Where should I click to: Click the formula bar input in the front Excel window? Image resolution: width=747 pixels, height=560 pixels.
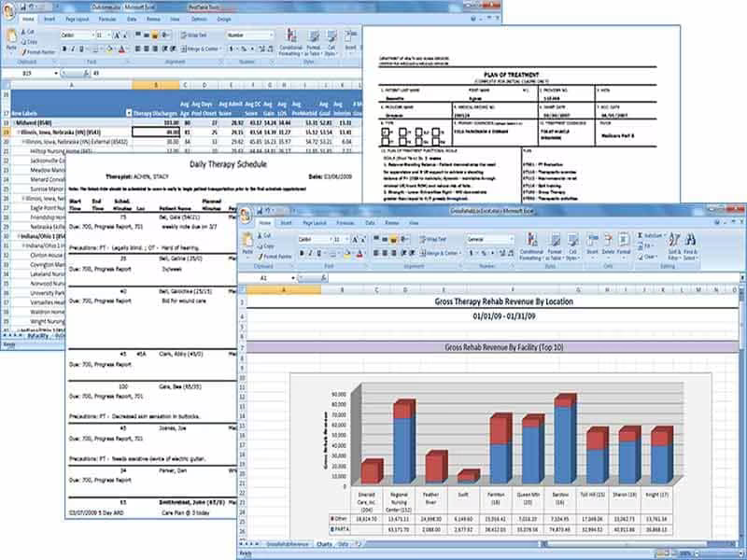[x=533, y=277]
